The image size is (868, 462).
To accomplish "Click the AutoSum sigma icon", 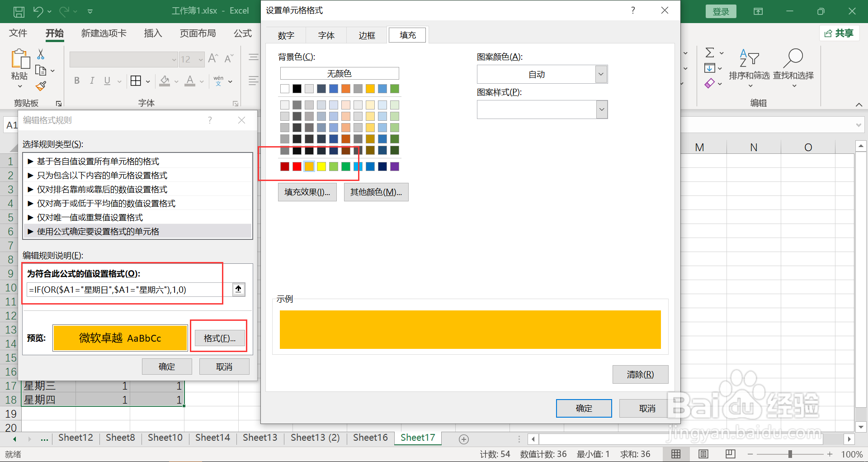I will [709, 52].
